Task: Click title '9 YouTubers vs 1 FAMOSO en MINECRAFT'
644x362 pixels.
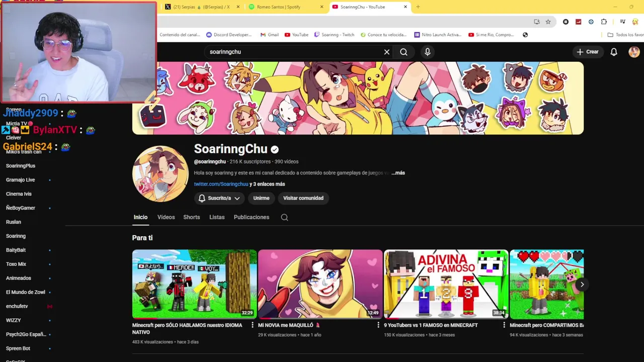Action: point(431,325)
